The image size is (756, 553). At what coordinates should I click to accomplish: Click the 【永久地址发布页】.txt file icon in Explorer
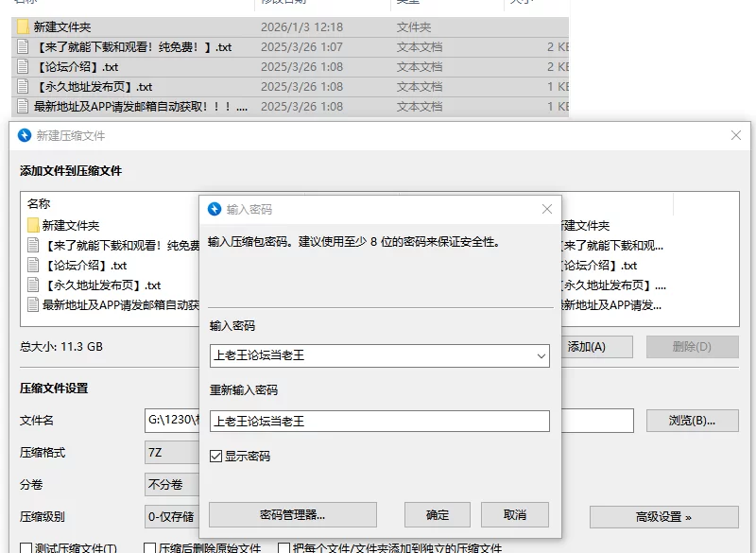[24, 87]
